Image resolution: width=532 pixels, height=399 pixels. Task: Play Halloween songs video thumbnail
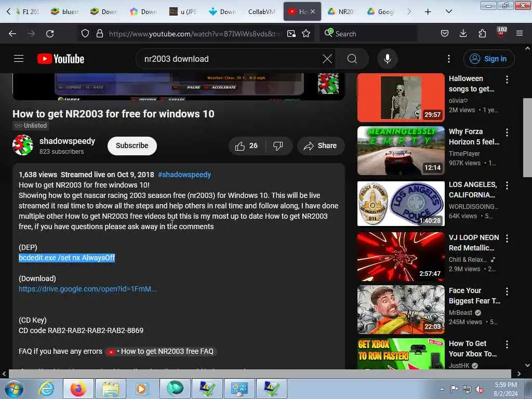pos(401,97)
